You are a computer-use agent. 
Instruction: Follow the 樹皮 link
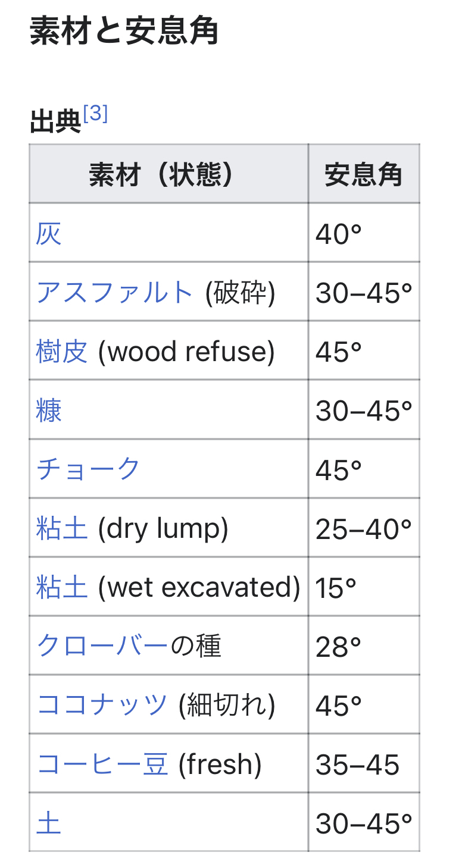62,352
